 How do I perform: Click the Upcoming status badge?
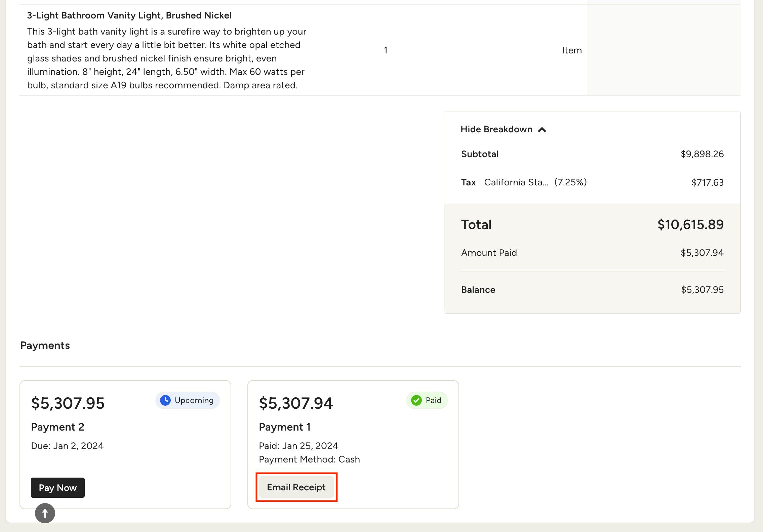[x=187, y=400]
